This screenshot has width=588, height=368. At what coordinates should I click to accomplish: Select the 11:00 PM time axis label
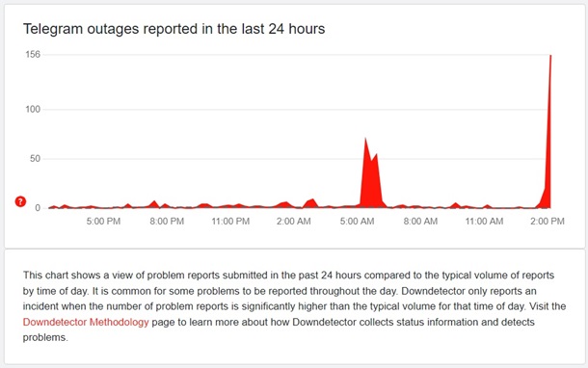pyautogui.click(x=230, y=222)
